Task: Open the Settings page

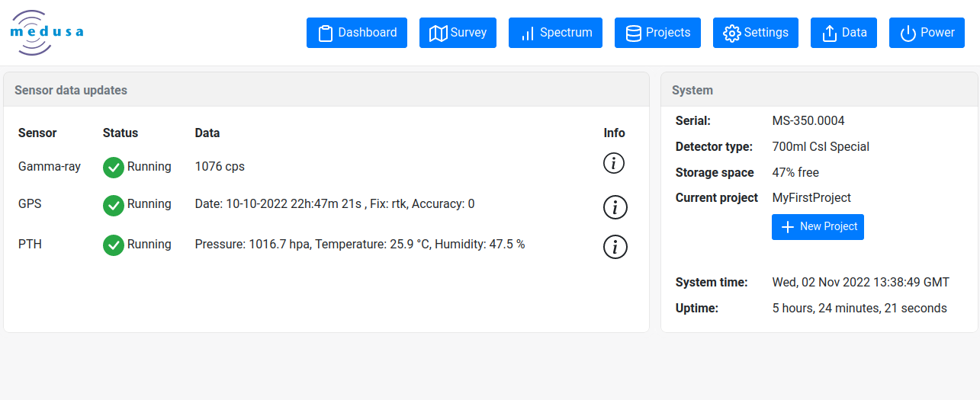Action: click(x=756, y=33)
